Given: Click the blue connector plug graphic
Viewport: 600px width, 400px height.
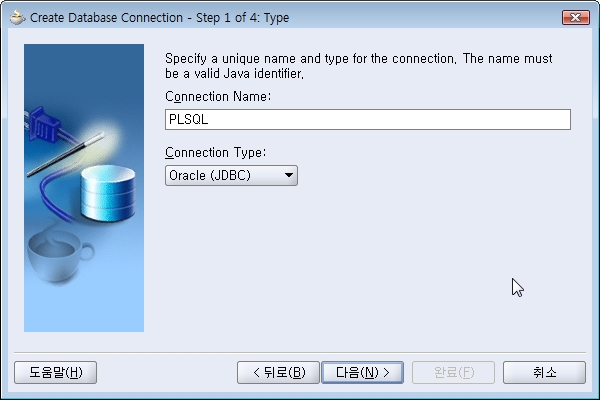Looking at the screenshot, I should point(43,125).
